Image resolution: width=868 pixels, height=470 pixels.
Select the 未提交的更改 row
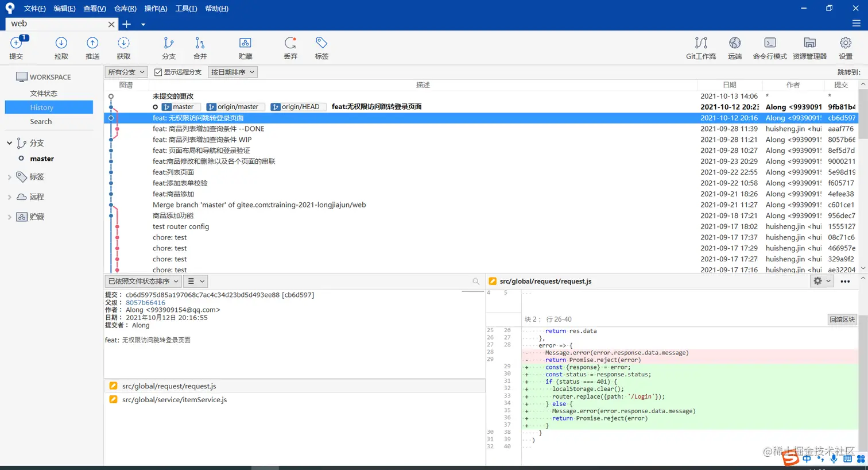[481, 96]
